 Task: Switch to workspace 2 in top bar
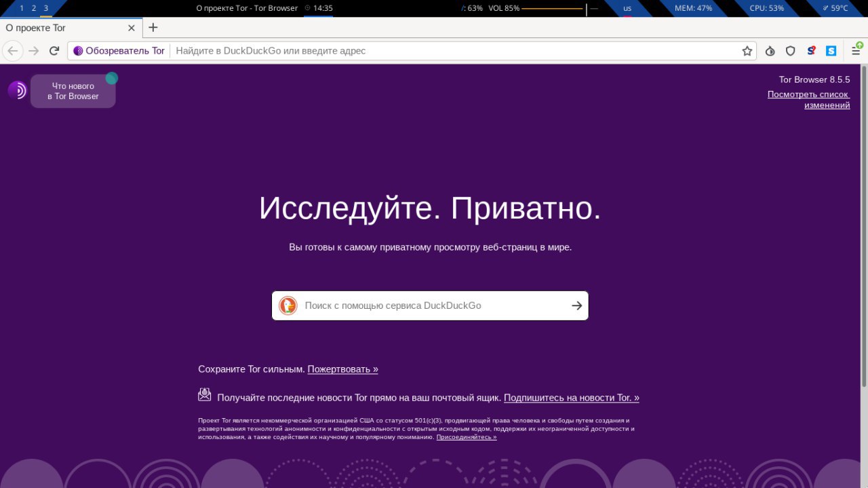pos(34,8)
